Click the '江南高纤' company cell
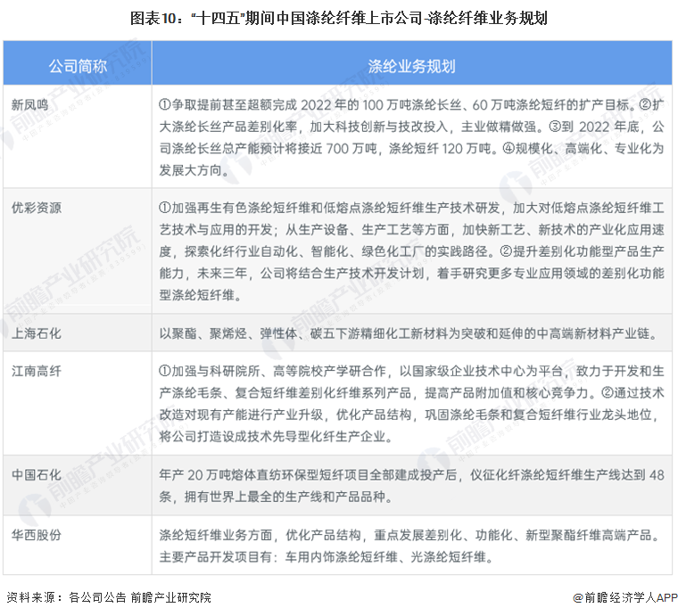 tap(78, 403)
